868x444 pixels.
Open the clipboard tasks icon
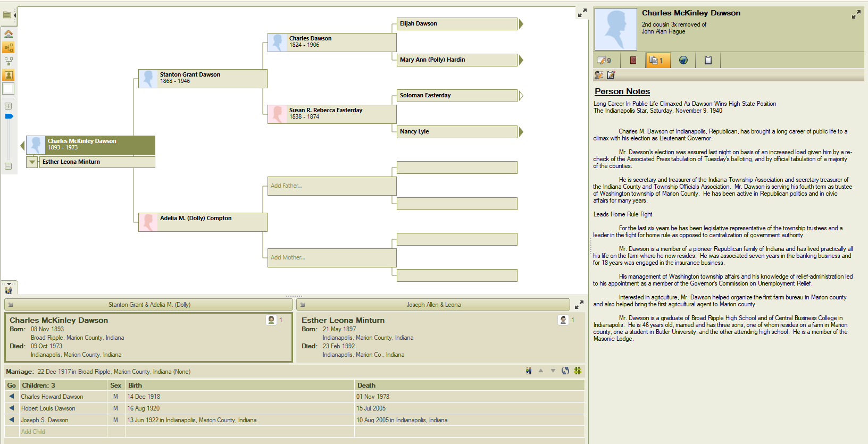(x=708, y=61)
